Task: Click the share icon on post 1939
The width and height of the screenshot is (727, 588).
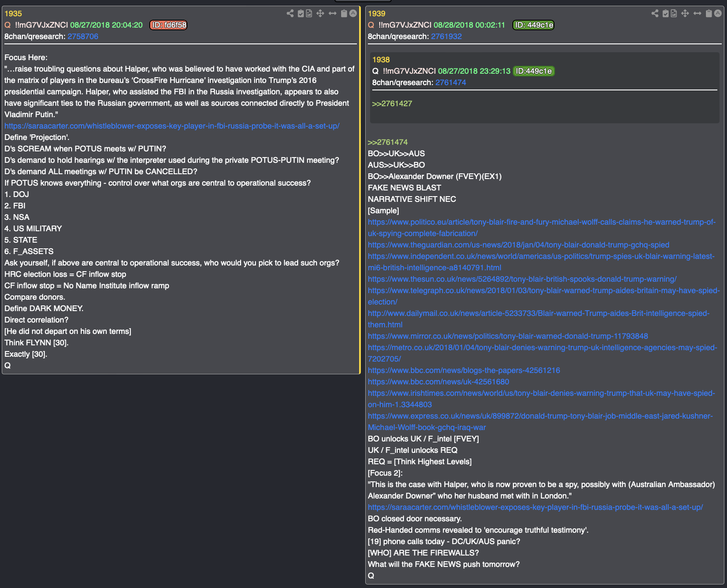Action: (655, 14)
